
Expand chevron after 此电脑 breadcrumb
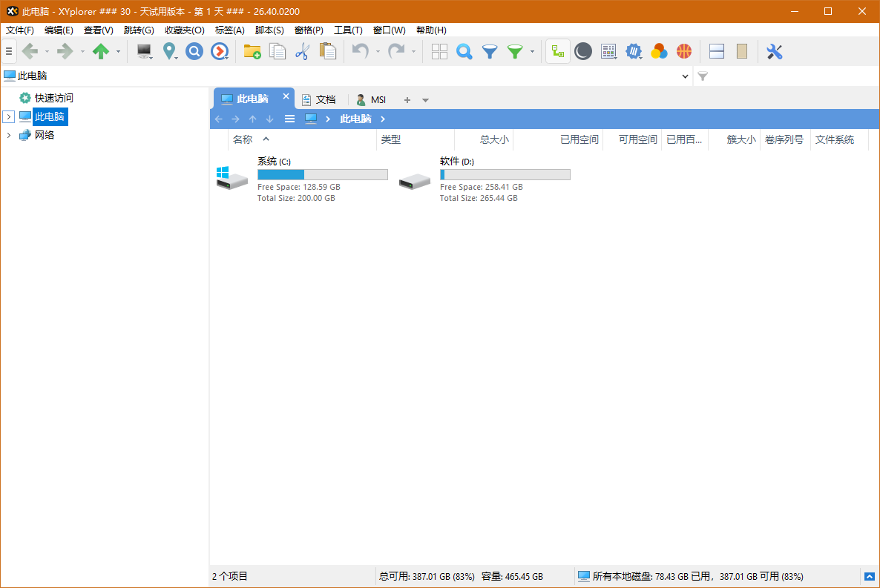coord(383,119)
